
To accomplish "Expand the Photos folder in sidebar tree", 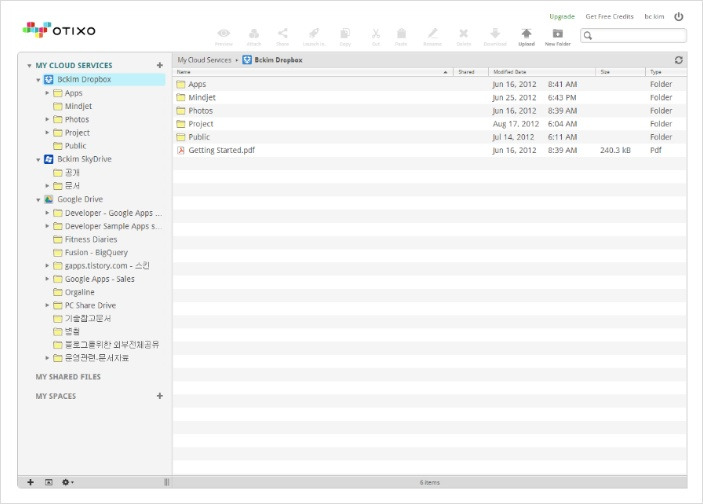I will (x=47, y=119).
